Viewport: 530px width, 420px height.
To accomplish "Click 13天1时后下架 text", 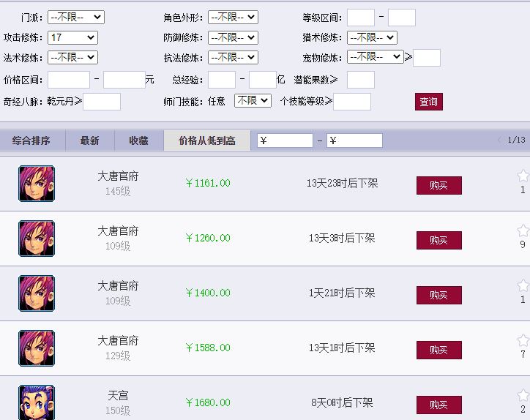I will click(342, 348).
